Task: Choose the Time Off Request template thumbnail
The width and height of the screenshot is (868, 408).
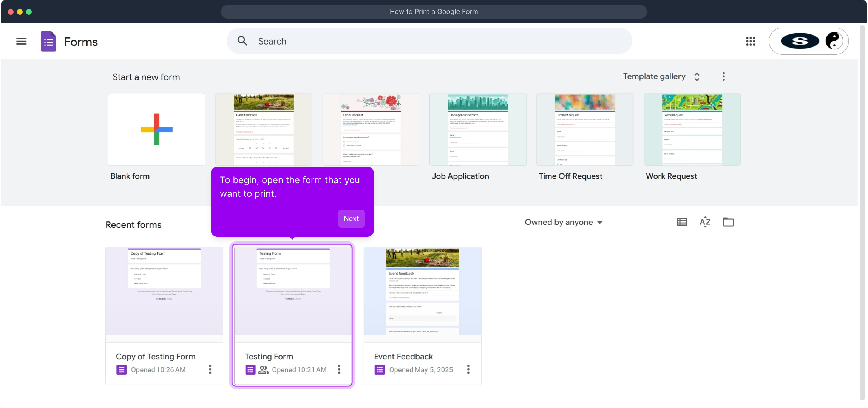Action: point(585,129)
